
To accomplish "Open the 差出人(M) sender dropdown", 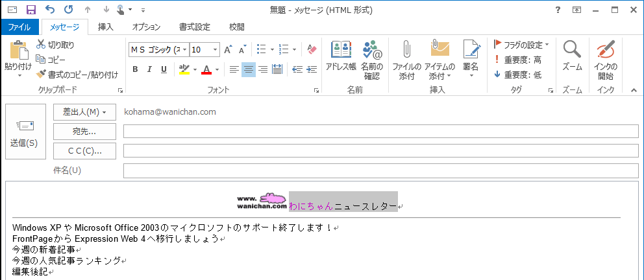I will click(x=84, y=112).
